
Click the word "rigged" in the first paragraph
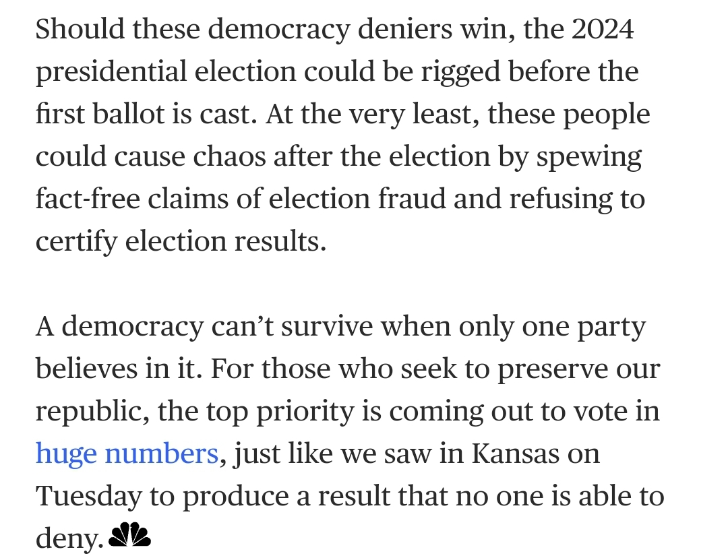point(460,71)
